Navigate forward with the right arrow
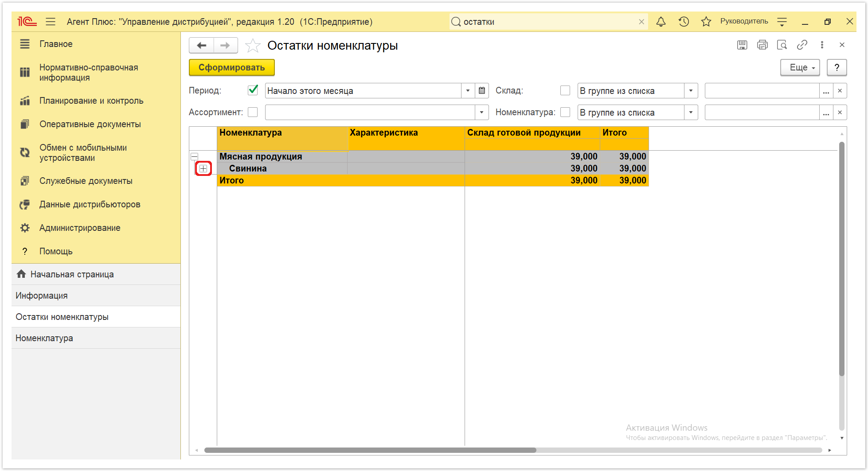The width and height of the screenshot is (868, 471). (x=226, y=45)
